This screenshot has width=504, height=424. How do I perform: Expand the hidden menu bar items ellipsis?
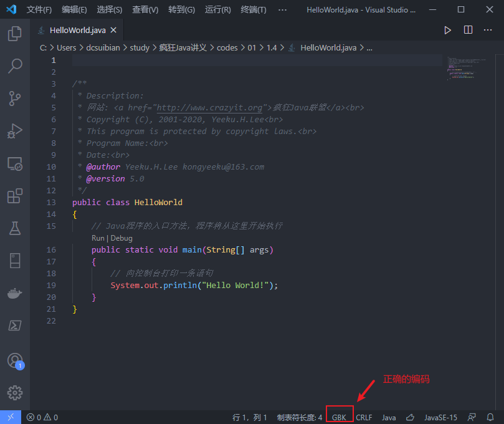[x=282, y=9]
